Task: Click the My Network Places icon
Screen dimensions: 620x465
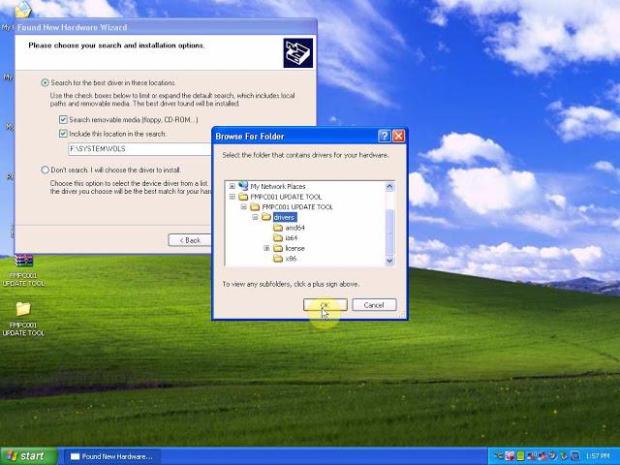Action: [x=243, y=186]
